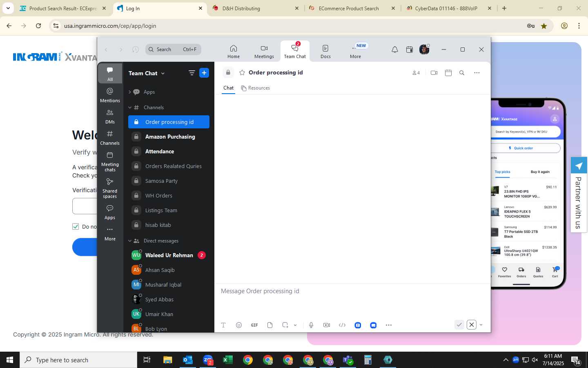This screenshot has height=368, width=588.
Task: Open the WH Orders channel
Action: click(169, 195)
